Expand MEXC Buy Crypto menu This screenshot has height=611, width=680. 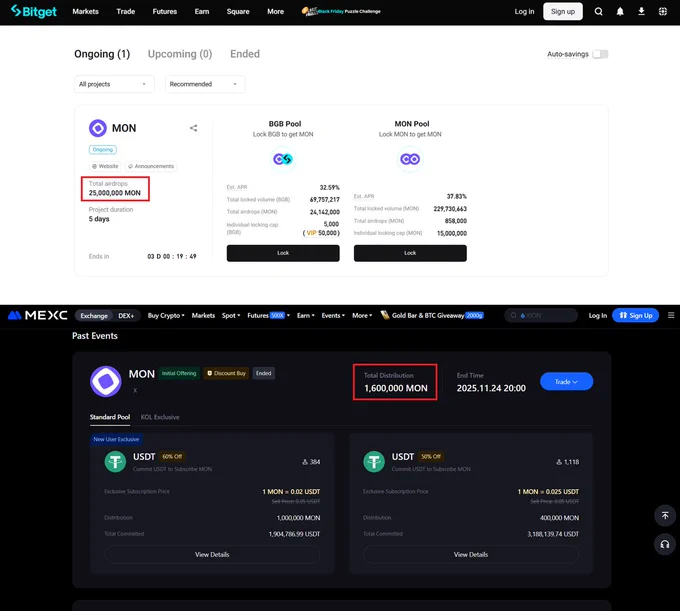[x=166, y=316]
